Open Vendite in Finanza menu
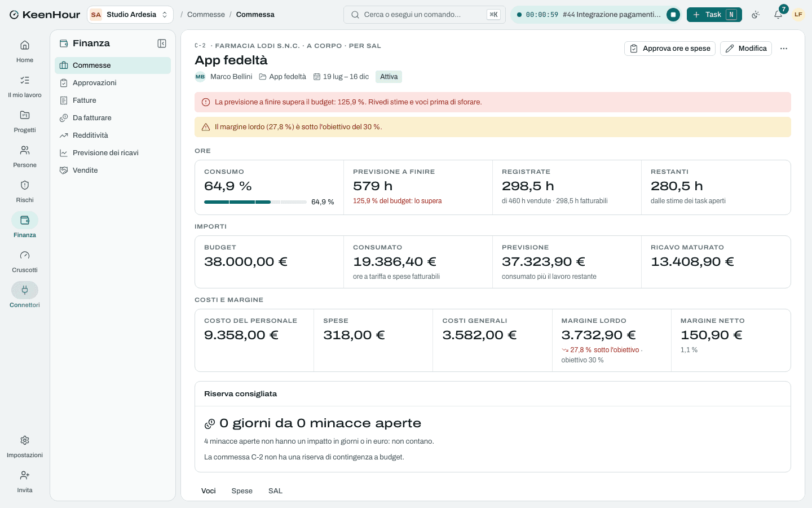This screenshot has width=812, height=508. [113, 170]
